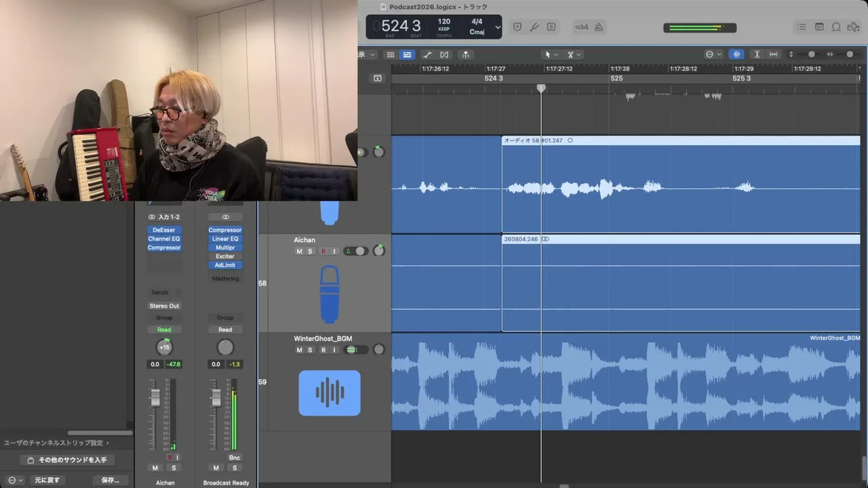The width and height of the screenshot is (868, 488).
Task: Solo the WinterGhost_BGM track
Action: point(311,350)
